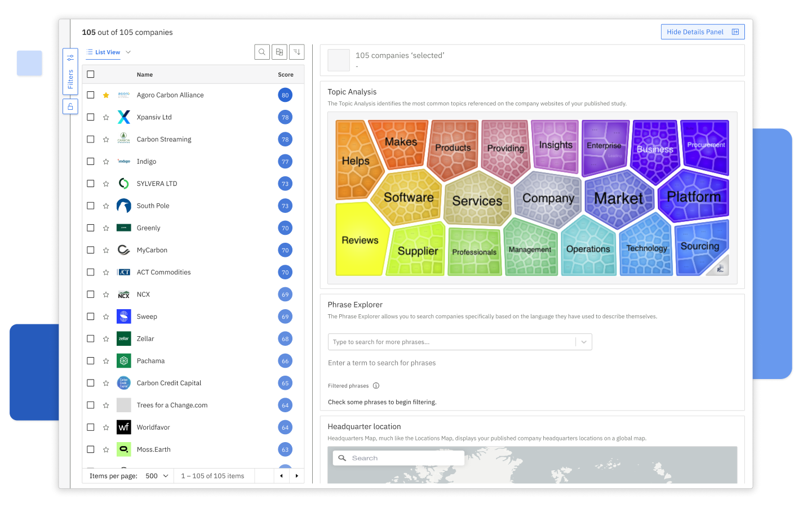The image size is (812, 508).
Task: Check the Greenly checkbox
Action: point(91,228)
